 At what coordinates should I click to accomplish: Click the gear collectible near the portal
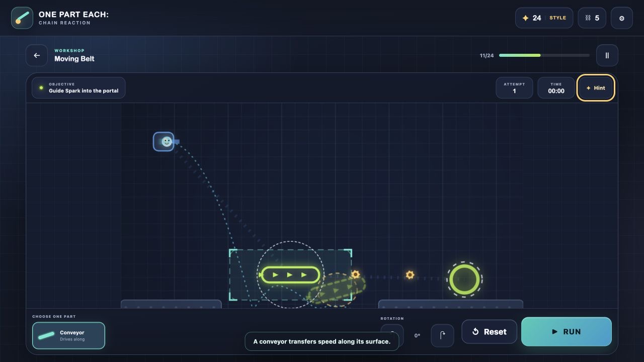[410, 275]
